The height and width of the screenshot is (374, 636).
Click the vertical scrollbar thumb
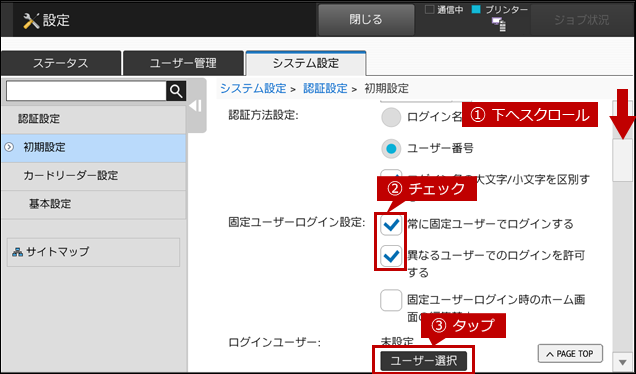[x=622, y=160]
